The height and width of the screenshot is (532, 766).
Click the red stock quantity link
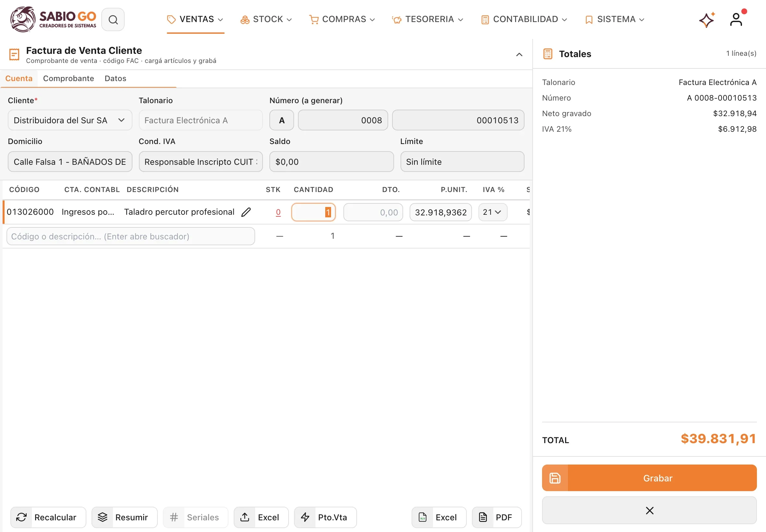(278, 212)
